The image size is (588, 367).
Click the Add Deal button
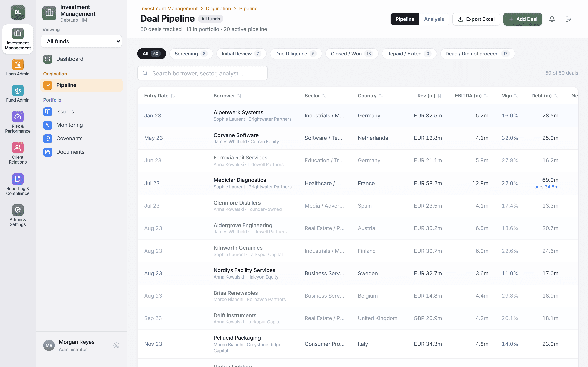tap(523, 19)
